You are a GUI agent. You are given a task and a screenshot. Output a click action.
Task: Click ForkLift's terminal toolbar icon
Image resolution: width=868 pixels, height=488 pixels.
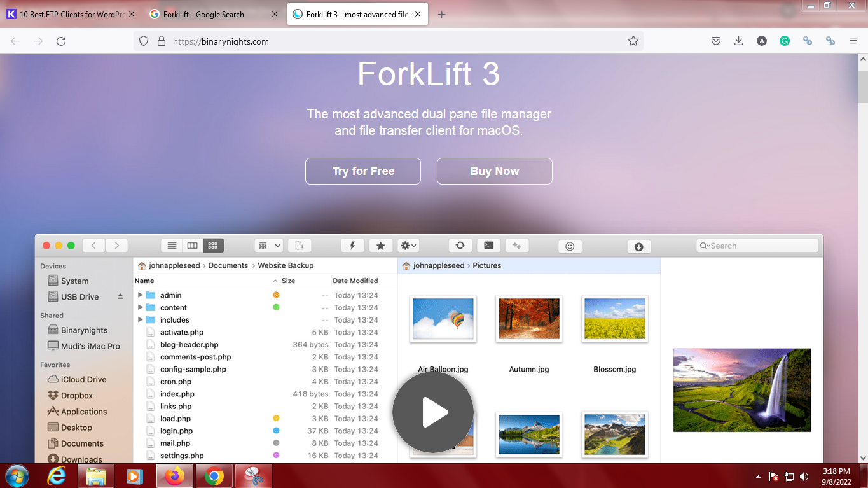[x=488, y=246]
